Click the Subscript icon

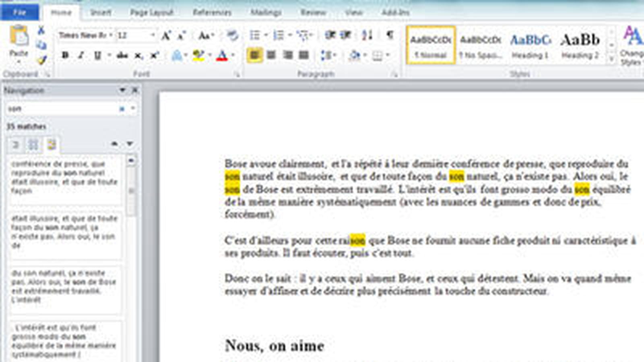[138, 56]
